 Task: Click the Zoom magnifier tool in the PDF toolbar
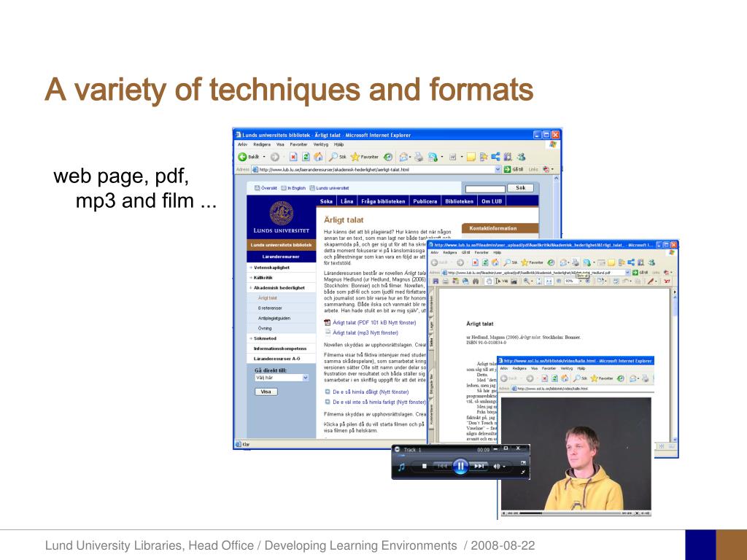[527, 281]
